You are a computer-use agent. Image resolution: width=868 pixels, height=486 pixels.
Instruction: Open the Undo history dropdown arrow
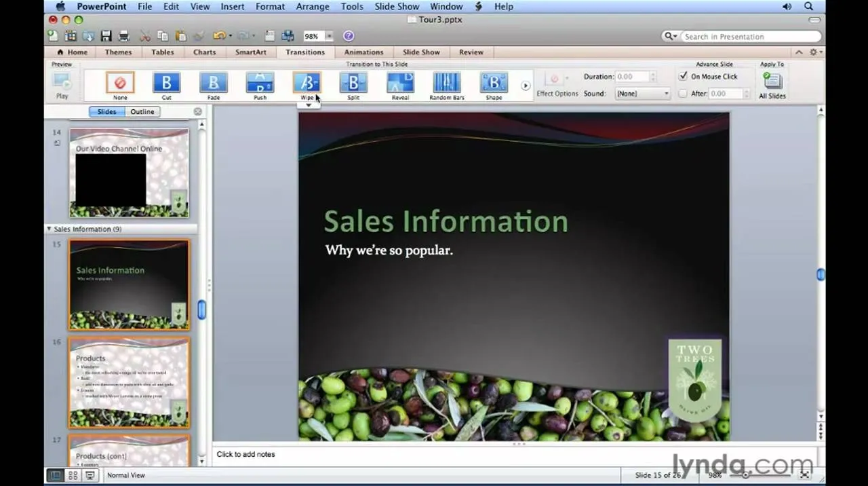tap(230, 36)
